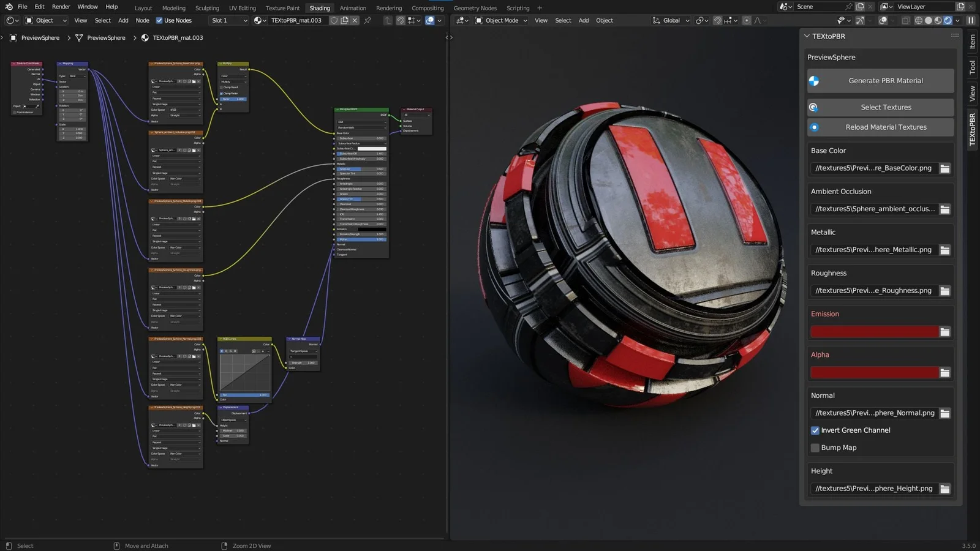
Task: Toggle X-Ray mode in the viewport
Action: point(906,20)
